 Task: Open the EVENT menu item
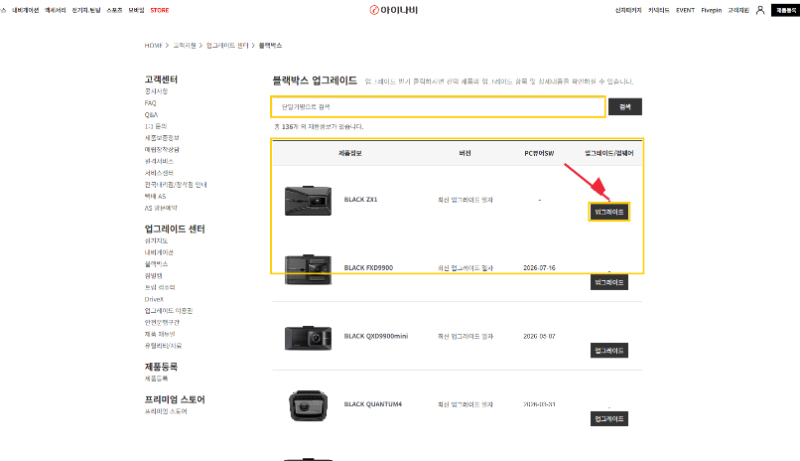(x=685, y=10)
